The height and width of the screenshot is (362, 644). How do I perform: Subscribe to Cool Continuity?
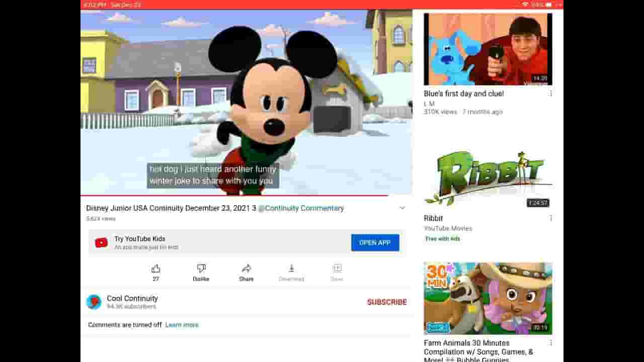(x=387, y=302)
